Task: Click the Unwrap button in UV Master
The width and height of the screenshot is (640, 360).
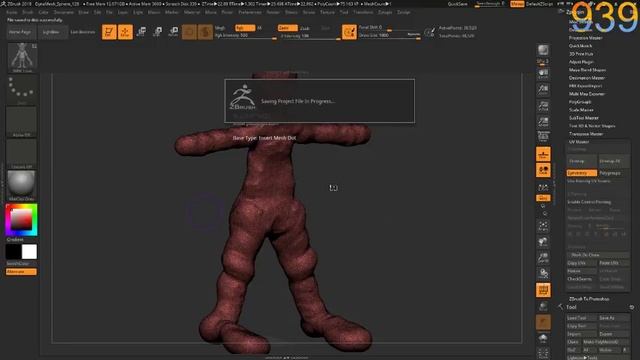Action: (x=582, y=161)
